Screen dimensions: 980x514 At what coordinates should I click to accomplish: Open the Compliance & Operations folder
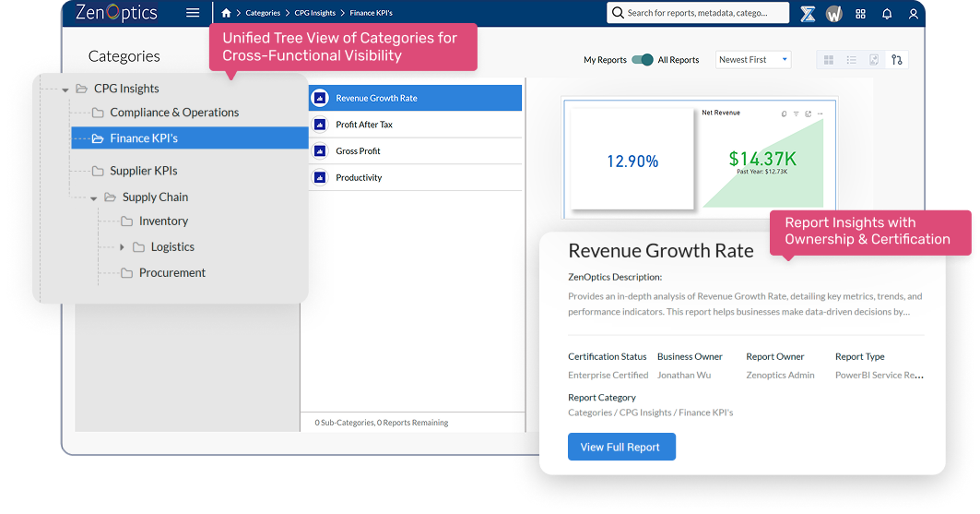[x=173, y=113]
